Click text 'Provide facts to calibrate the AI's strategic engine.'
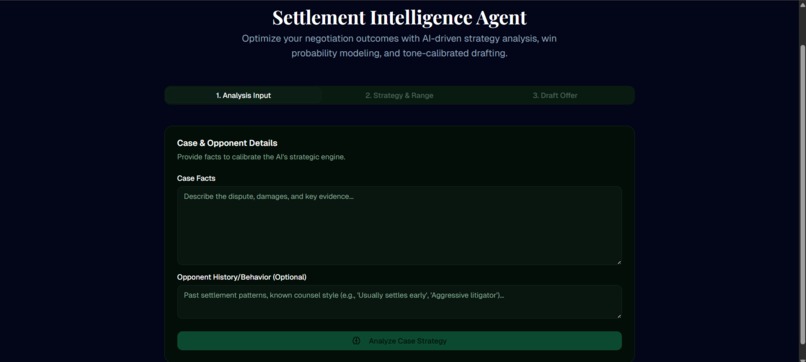 coord(261,157)
